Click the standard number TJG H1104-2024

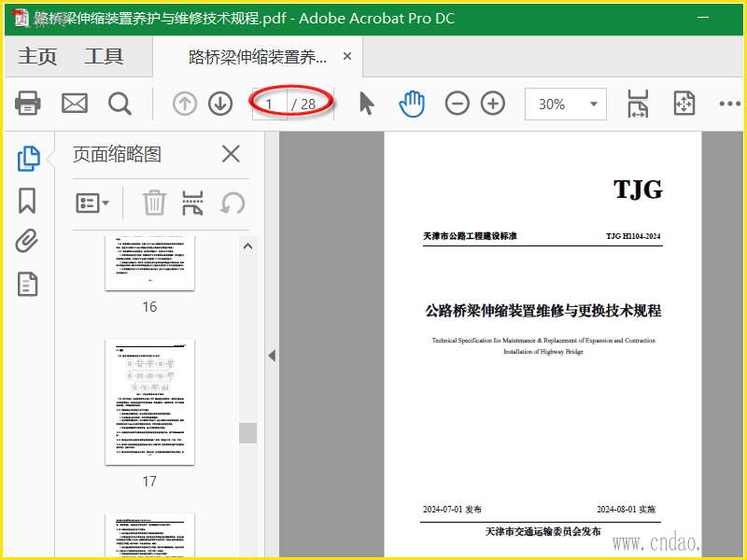click(633, 236)
